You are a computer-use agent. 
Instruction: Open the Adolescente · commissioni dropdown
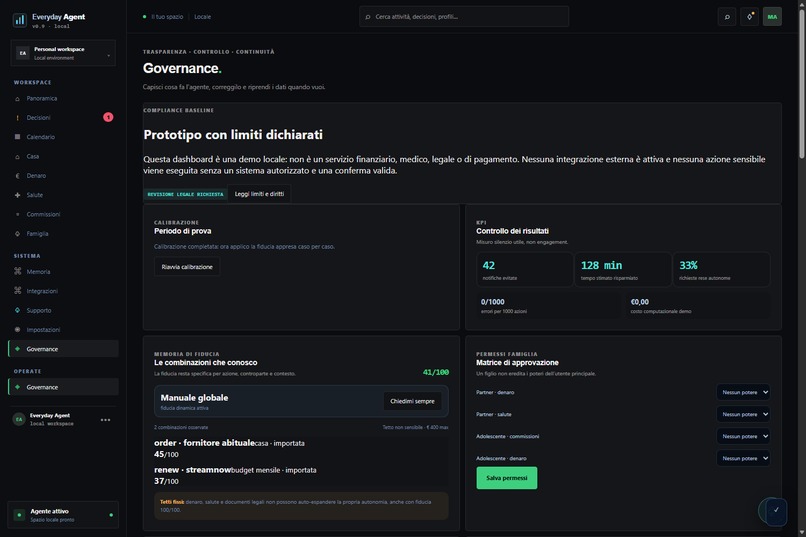[x=743, y=436]
